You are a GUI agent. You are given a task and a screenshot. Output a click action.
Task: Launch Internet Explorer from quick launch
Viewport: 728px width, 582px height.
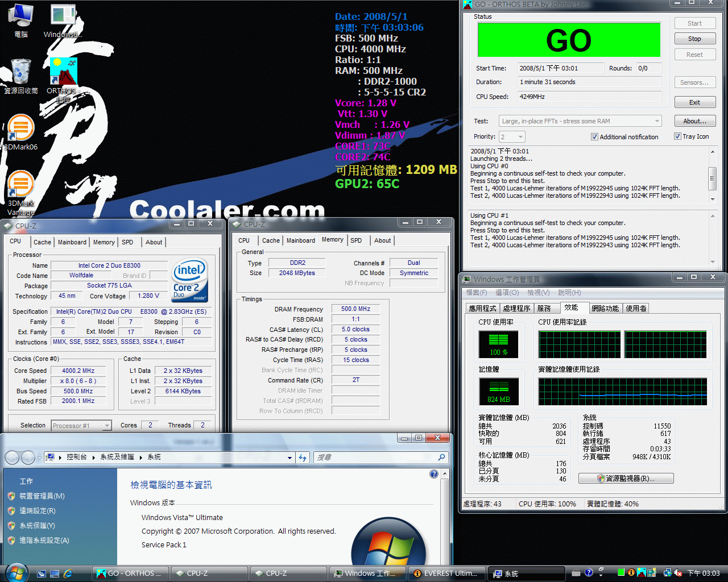(68, 573)
